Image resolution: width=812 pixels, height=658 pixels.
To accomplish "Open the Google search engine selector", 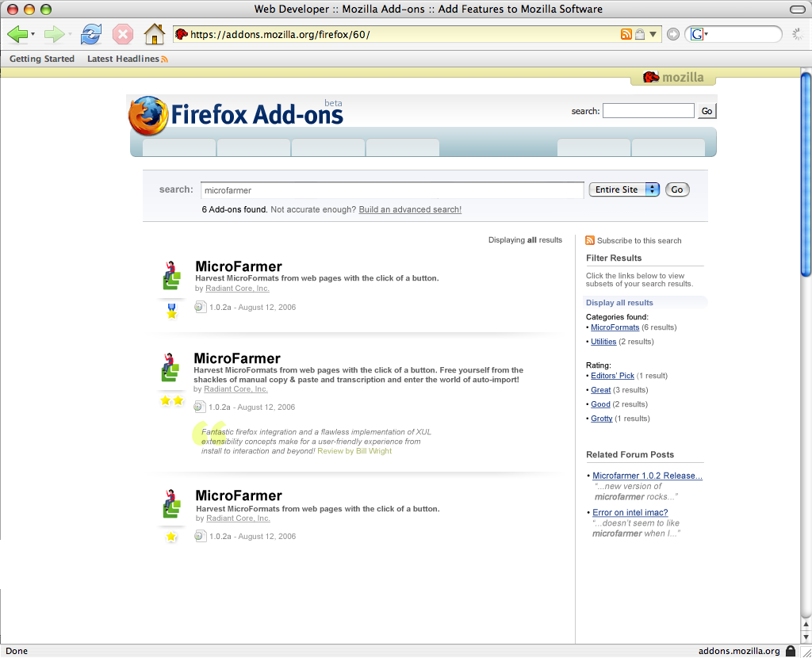I will pyautogui.click(x=699, y=35).
